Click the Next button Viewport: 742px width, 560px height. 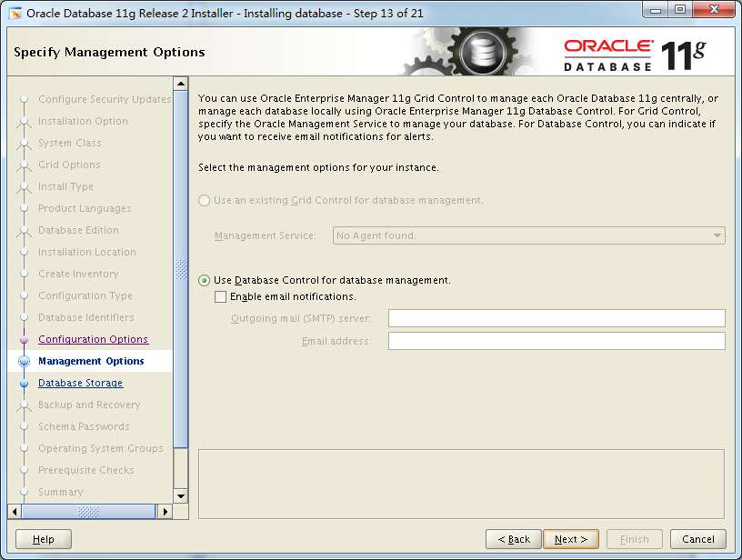coord(570,538)
